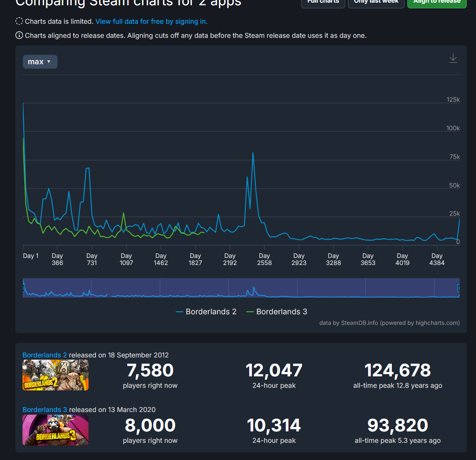Click the 12,047 24-hour peak value
The image size is (476, 460).
pyautogui.click(x=274, y=370)
